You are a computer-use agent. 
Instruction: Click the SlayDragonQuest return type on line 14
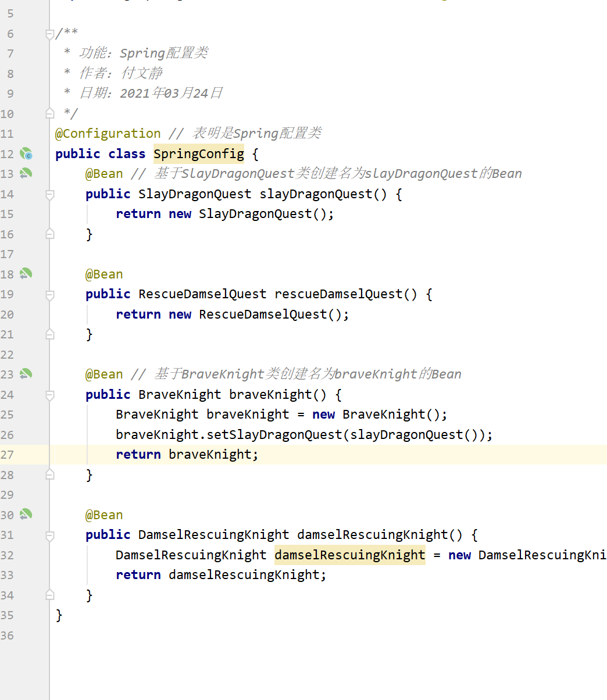pos(195,194)
